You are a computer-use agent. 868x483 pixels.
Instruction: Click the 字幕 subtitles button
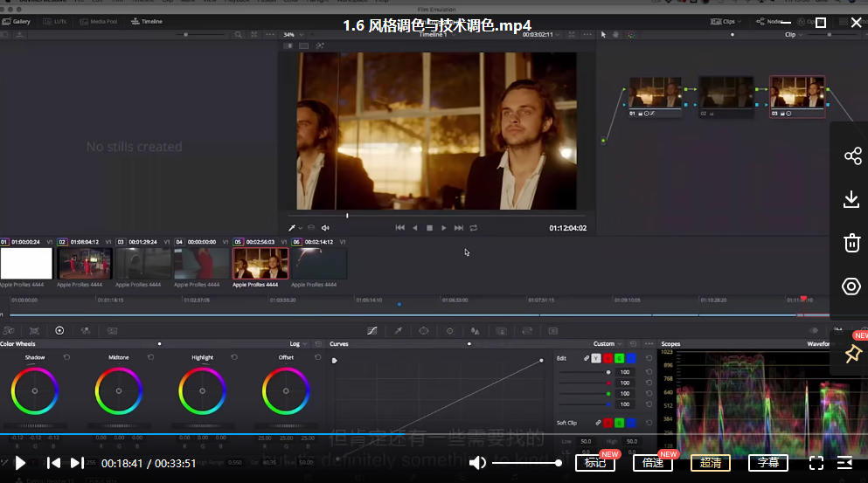pyautogui.click(x=767, y=463)
